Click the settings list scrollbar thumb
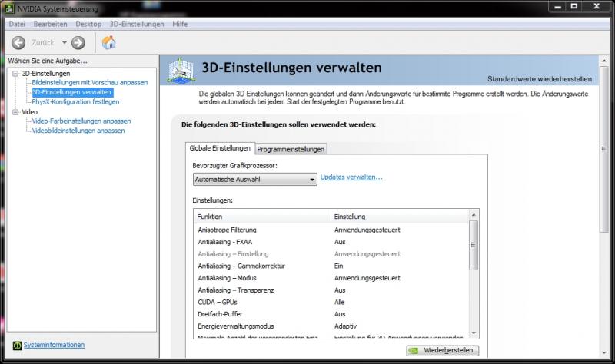The height and width of the screenshot is (364, 615). point(474,245)
